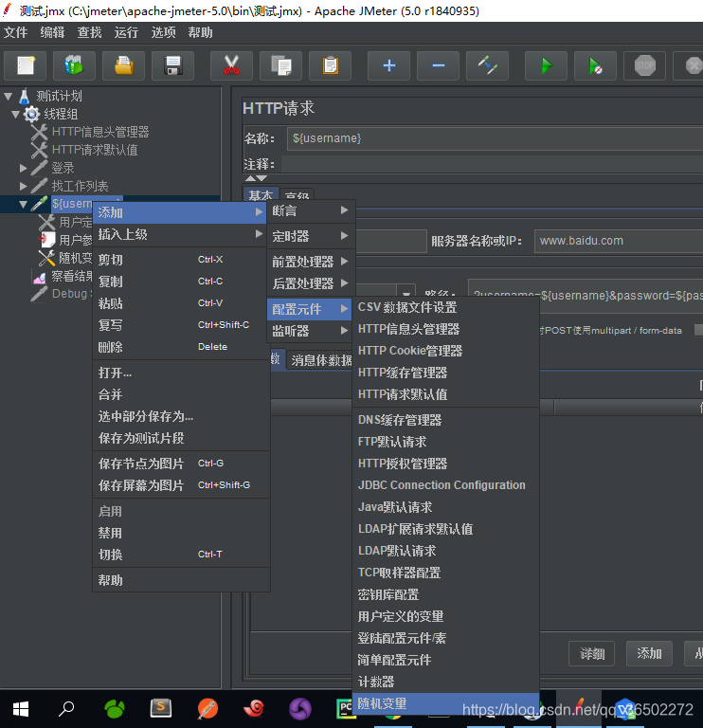Choose HTTP Cookie管理器 menu entry
Screen dimensions: 703x728
pyautogui.click(x=445, y=351)
